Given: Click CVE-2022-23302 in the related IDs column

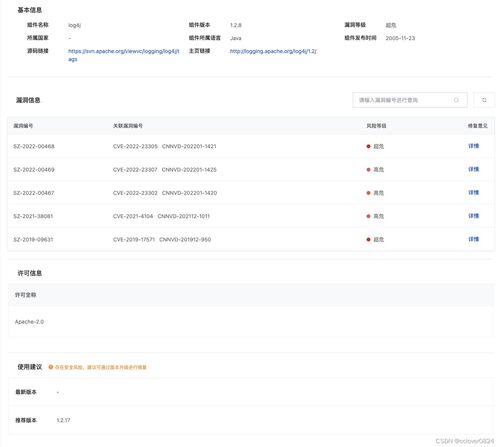Looking at the screenshot, I should coord(135,193).
